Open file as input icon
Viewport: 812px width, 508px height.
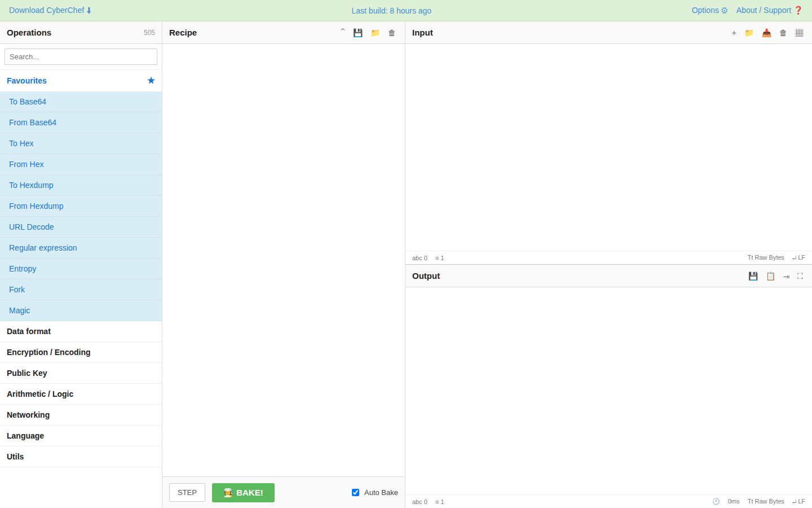coord(766,33)
